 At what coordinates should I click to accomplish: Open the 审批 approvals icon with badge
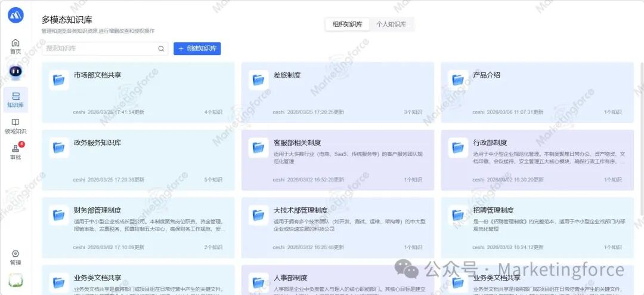click(16, 149)
